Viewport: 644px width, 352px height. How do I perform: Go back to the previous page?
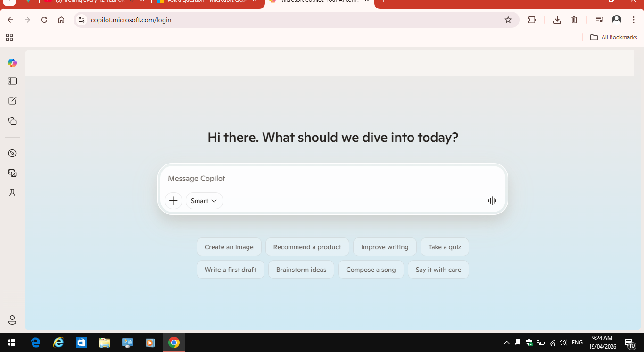10,20
